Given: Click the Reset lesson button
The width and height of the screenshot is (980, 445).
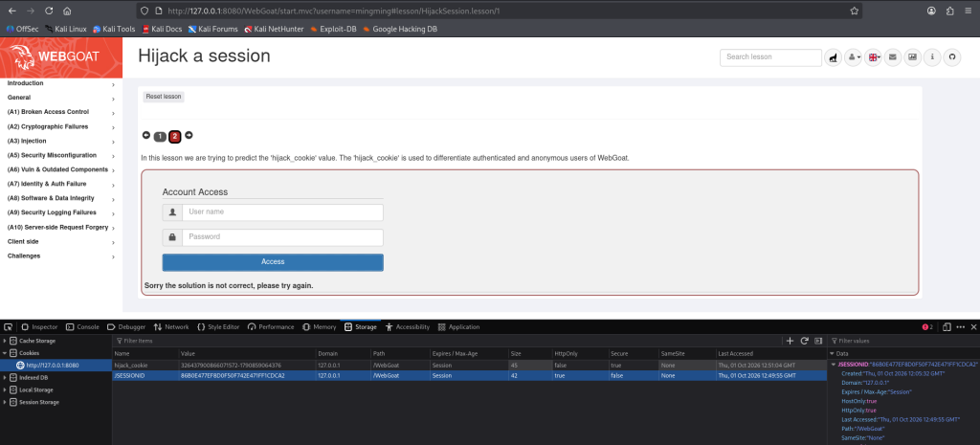Looking at the screenshot, I should click(164, 97).
